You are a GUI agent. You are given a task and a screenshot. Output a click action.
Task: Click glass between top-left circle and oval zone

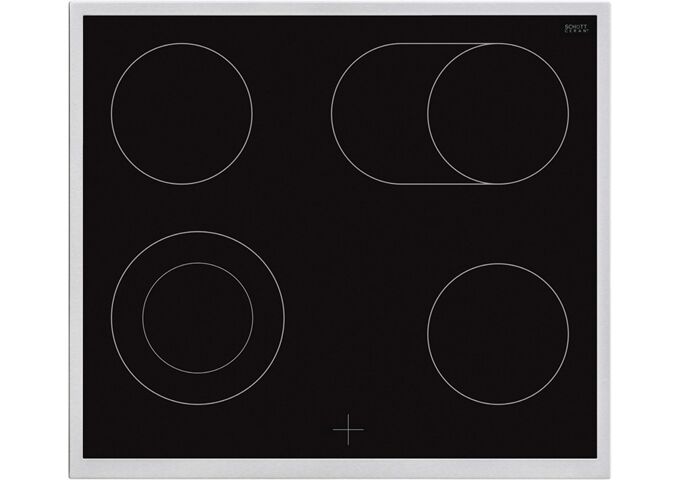(x=290, y=114)
